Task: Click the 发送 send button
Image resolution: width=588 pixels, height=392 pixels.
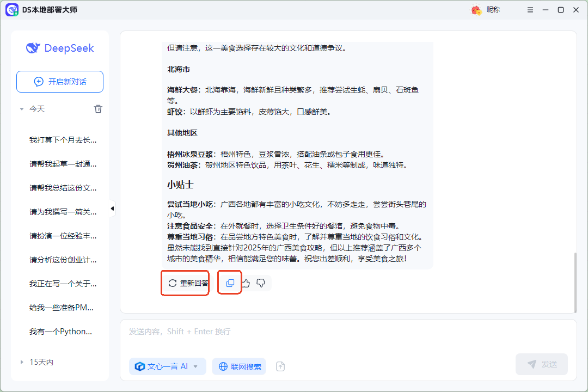Action: [x=542, y=364]
